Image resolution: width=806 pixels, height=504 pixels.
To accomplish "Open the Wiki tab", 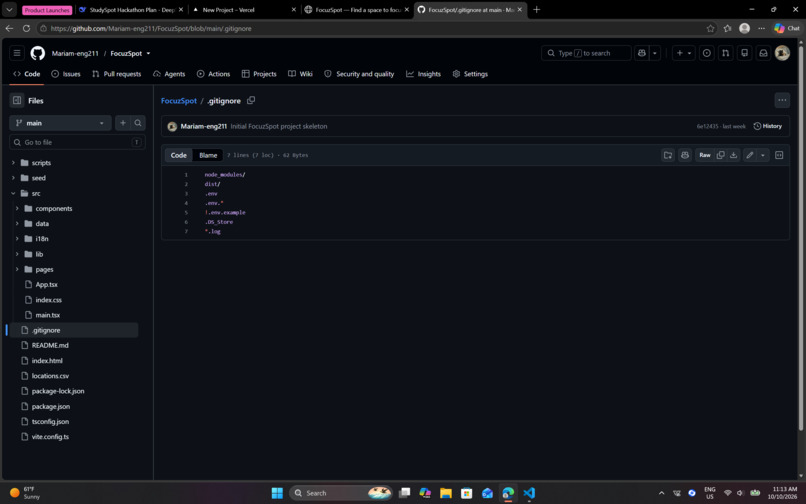I will [300, 74].
